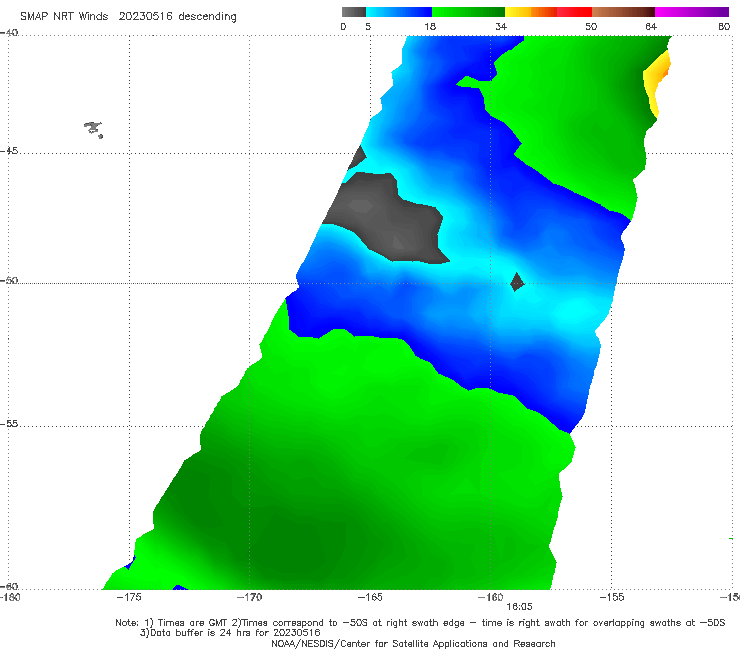This screenshot has height=650, width=740.
Task: Click the color bar label '5'
Action: click(x=368, y=27)
